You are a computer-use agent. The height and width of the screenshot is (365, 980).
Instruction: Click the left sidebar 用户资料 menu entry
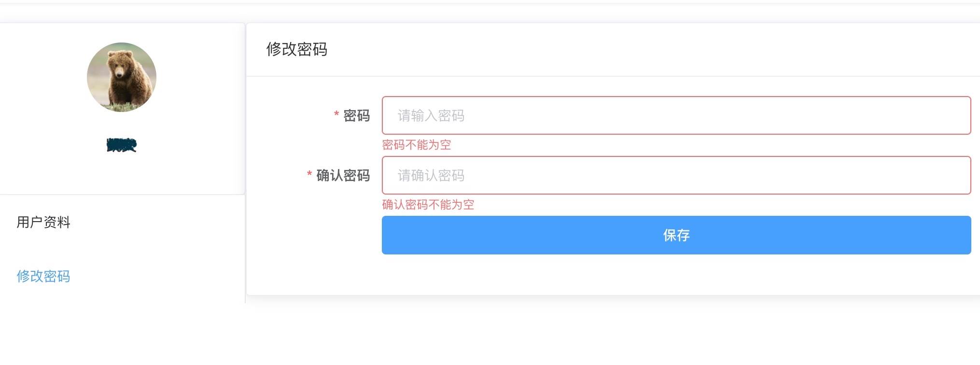click(x=44, y=223)
